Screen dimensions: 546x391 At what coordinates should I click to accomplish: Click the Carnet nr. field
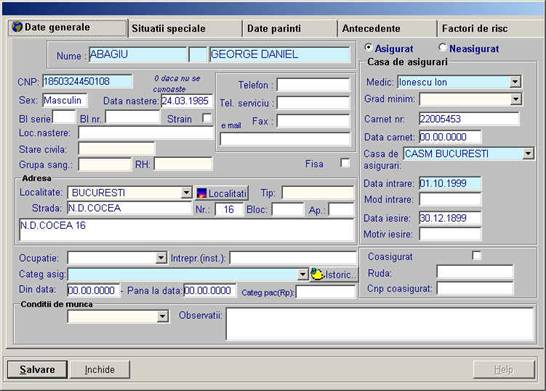[x=469, y=119]
